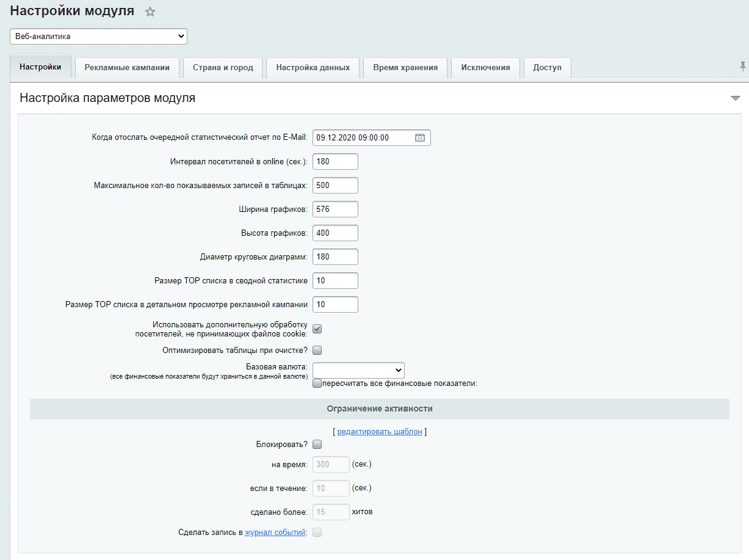Switch to the Настройки tab
749x560 pixels.
point(40,67)
